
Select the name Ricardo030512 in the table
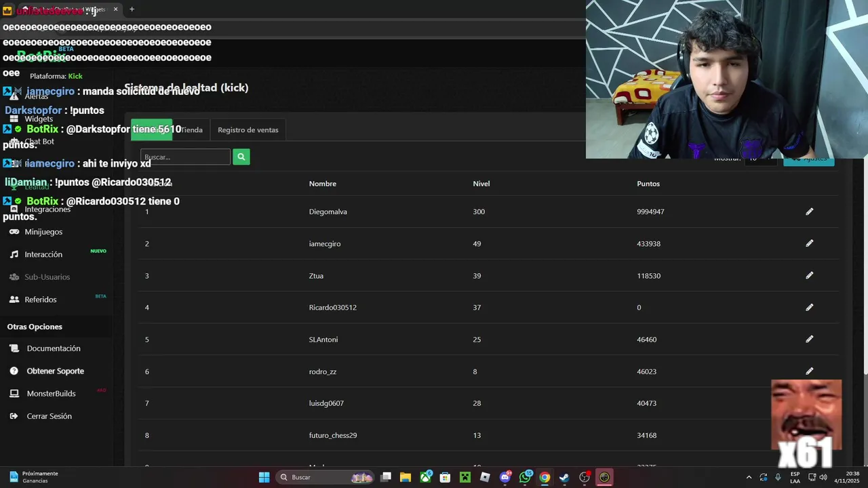[333, 307]
